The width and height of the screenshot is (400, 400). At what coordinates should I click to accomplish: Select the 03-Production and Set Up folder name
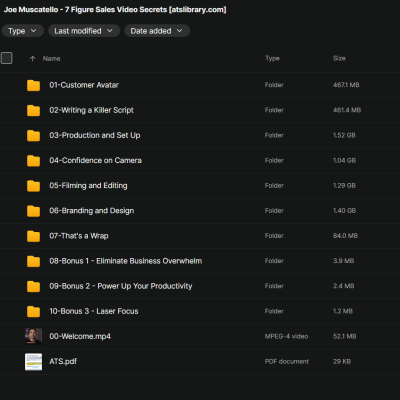[95, 135]
